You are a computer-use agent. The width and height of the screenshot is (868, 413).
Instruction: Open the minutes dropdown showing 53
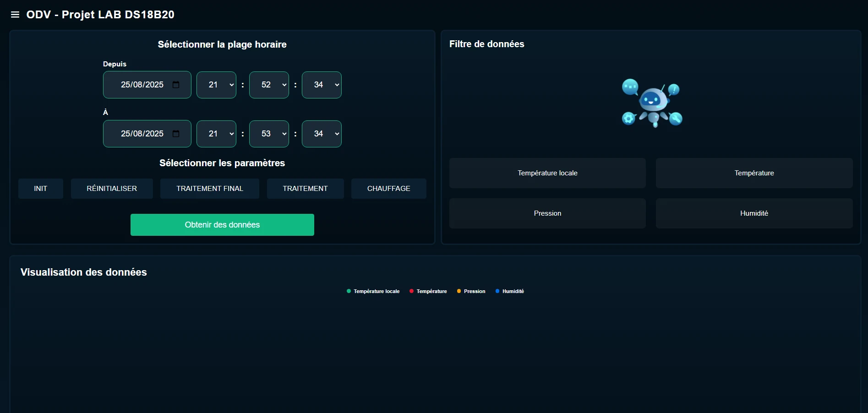click(269, 134)
